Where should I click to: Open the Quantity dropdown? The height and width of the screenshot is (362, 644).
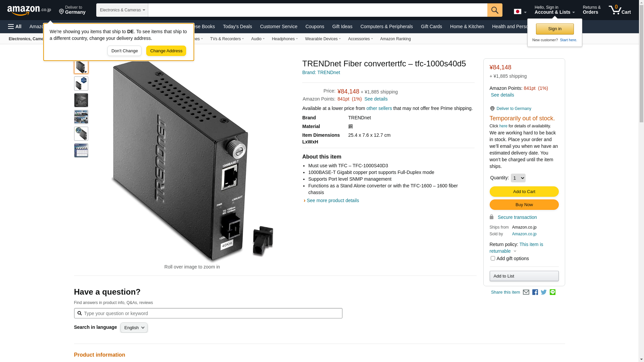click(518, 178)
